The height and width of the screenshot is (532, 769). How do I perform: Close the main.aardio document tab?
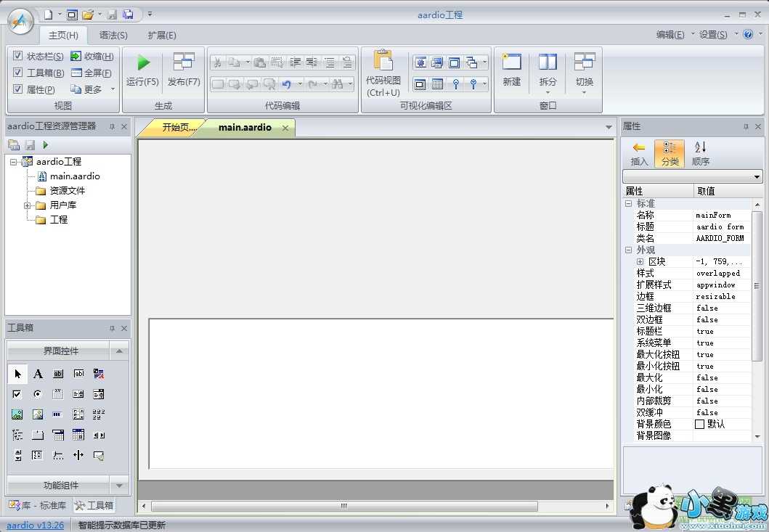[285, 128]
